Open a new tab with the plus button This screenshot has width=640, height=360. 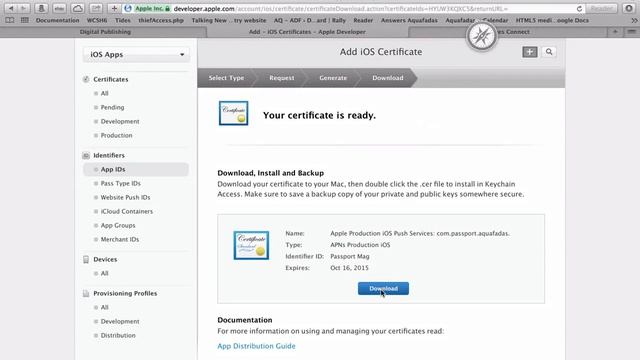(x=615, y=31)
